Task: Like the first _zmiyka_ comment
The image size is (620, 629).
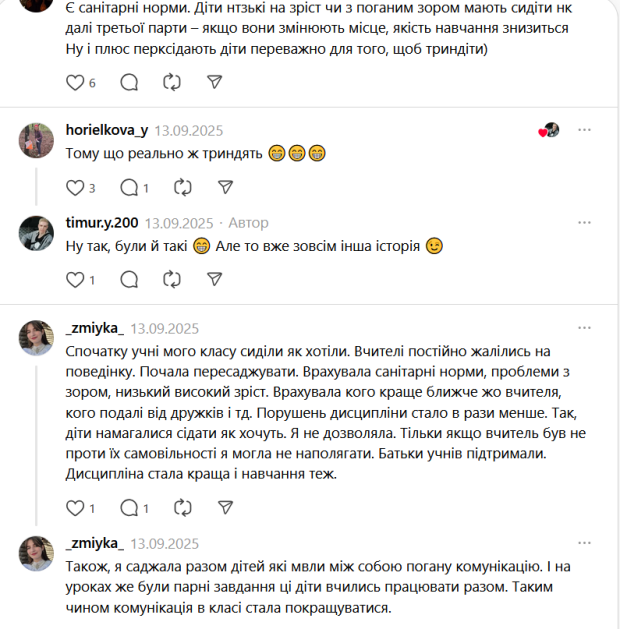Action: click(75, 509)
